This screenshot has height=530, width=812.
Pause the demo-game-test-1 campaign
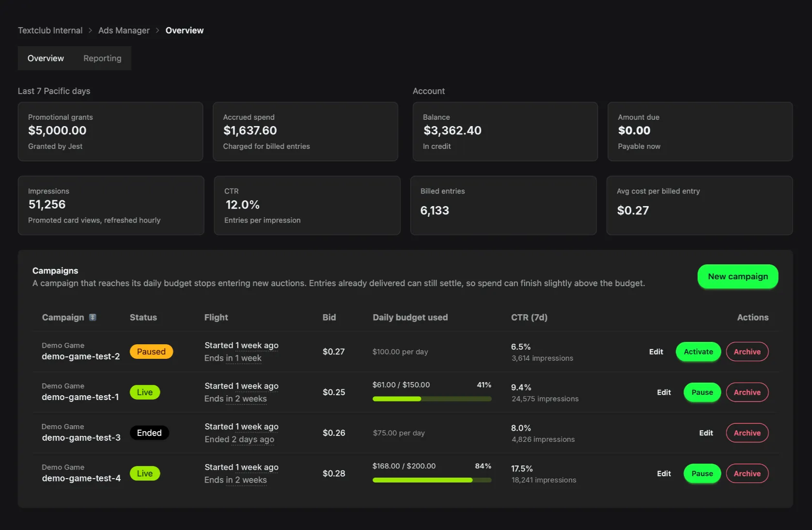702,392
